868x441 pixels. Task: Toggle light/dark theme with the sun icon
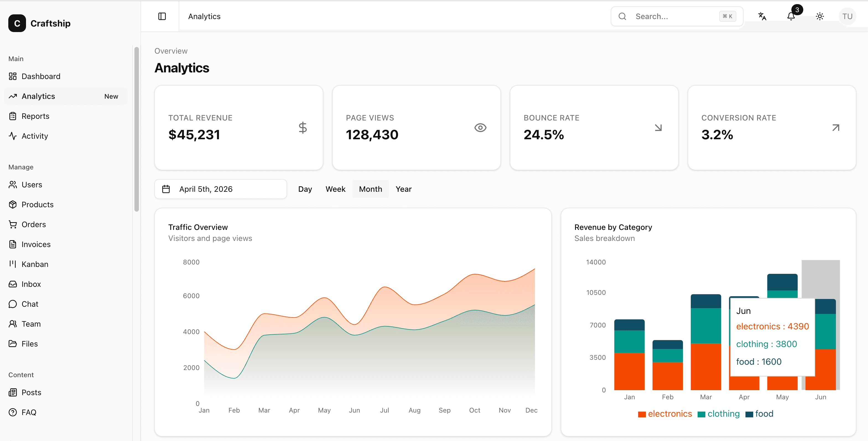(820, 16)
